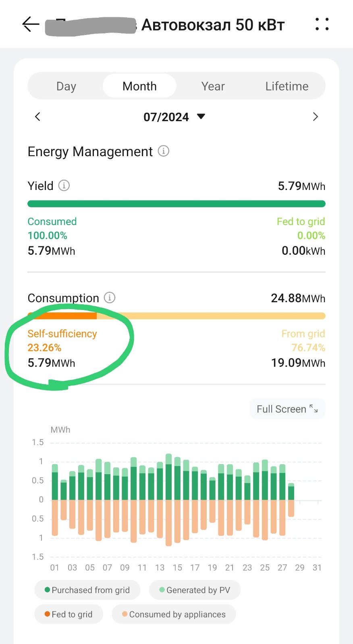Tap the Yield info icon
This screenshot has height=644, width=353.
(64, 186)
